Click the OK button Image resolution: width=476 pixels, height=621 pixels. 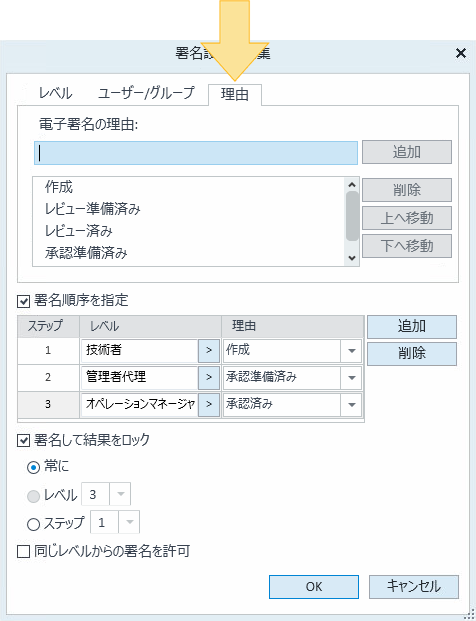tap(314, 587)
